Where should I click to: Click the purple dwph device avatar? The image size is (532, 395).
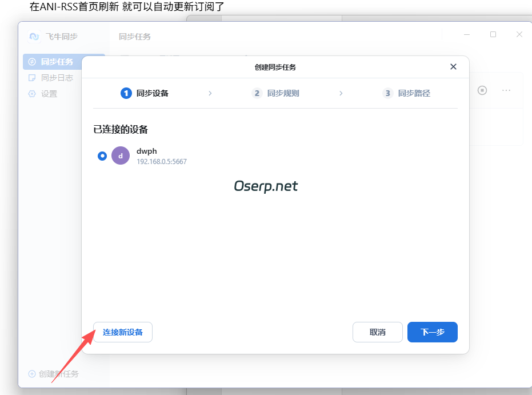[120, 155]
